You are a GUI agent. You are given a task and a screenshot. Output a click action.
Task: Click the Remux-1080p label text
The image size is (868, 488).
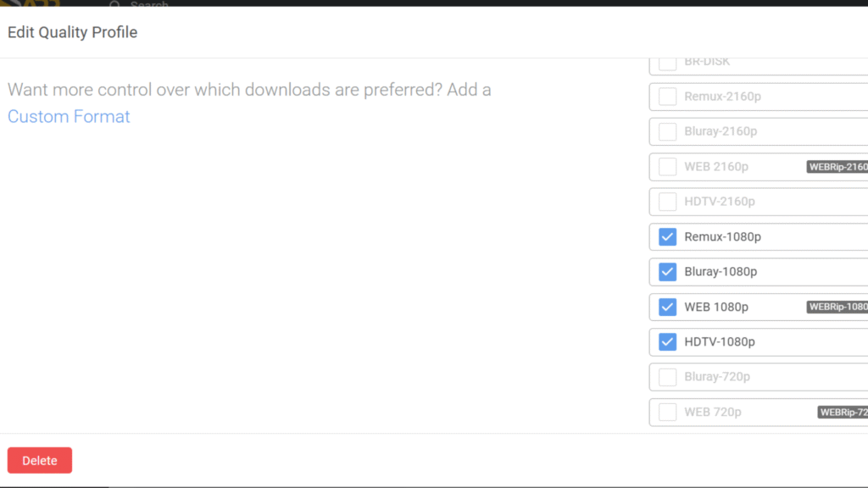pyautogui.click(x=722, y=237)
